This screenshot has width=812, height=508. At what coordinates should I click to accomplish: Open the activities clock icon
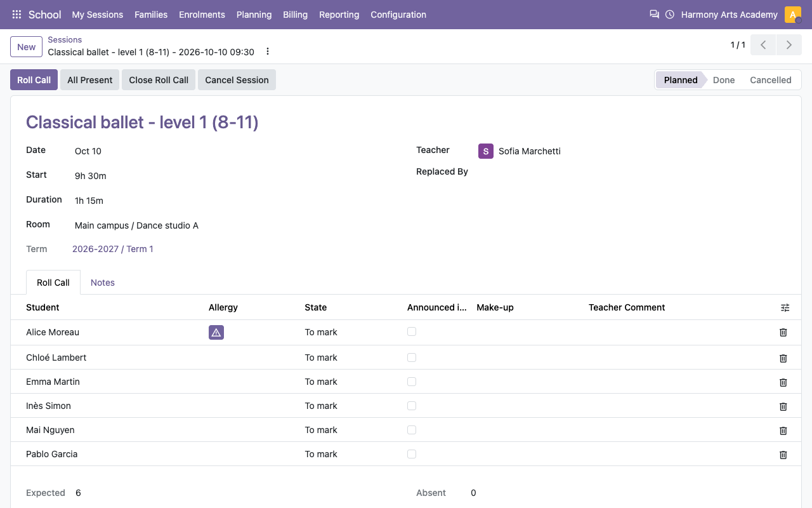(x=670, y=15)
